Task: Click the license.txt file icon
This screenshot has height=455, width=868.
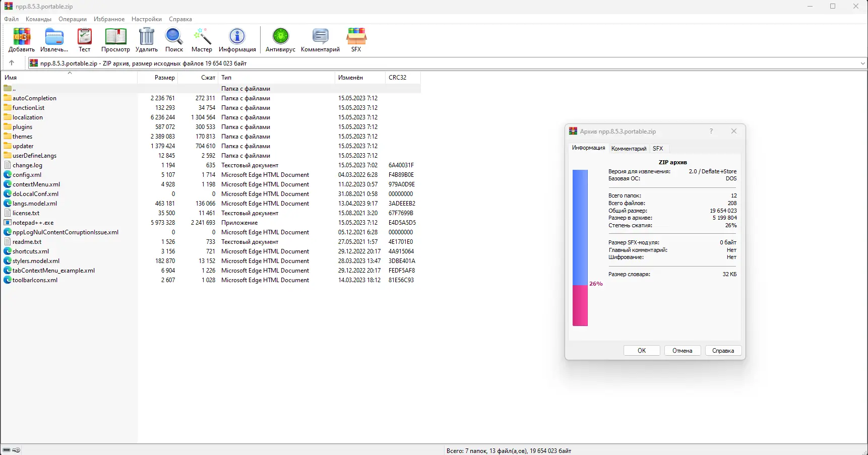Action: [x=8, y=213]
